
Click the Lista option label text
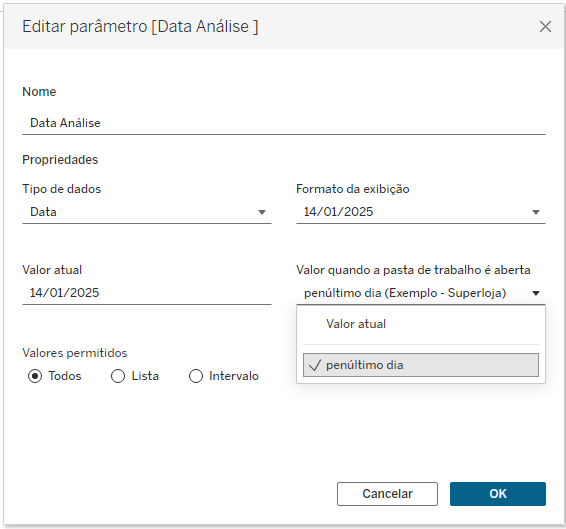(x=145, y=376)
